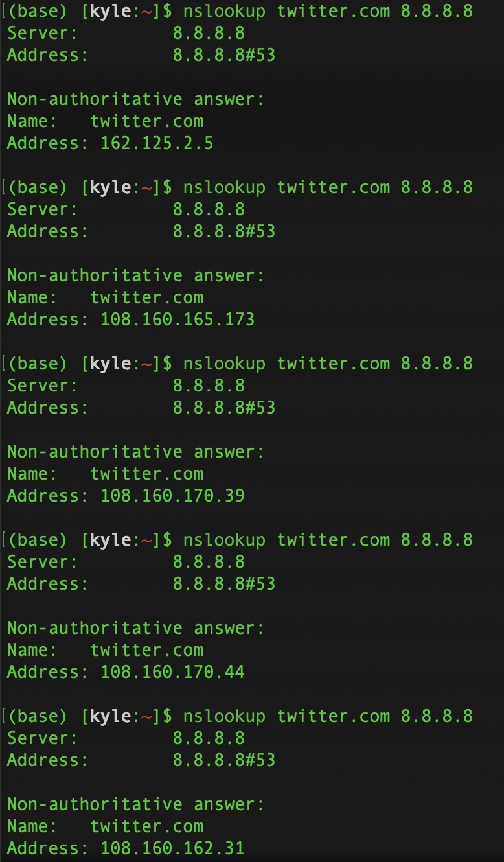Click "Non-authoritative answer:" above address 162.125.2.5
This screenshot has width=504, height=862.
click(x=135, y=99)
